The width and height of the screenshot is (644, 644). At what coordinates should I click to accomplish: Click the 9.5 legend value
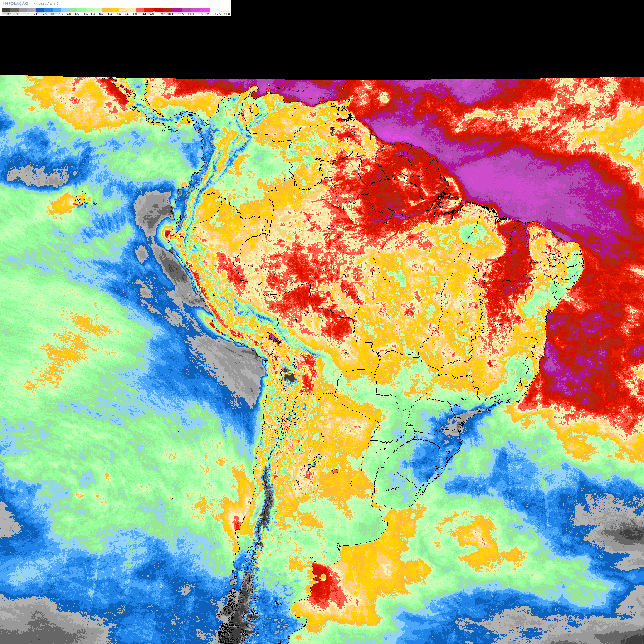[163, 14]
